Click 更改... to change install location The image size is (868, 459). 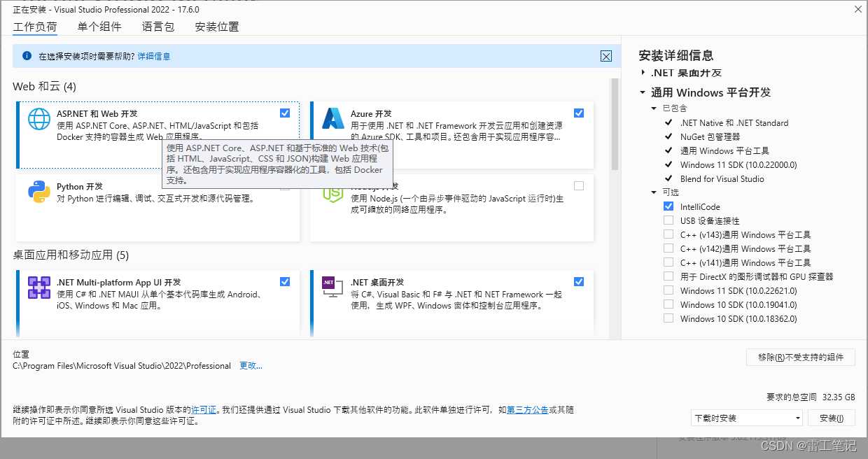coord(251,365)
